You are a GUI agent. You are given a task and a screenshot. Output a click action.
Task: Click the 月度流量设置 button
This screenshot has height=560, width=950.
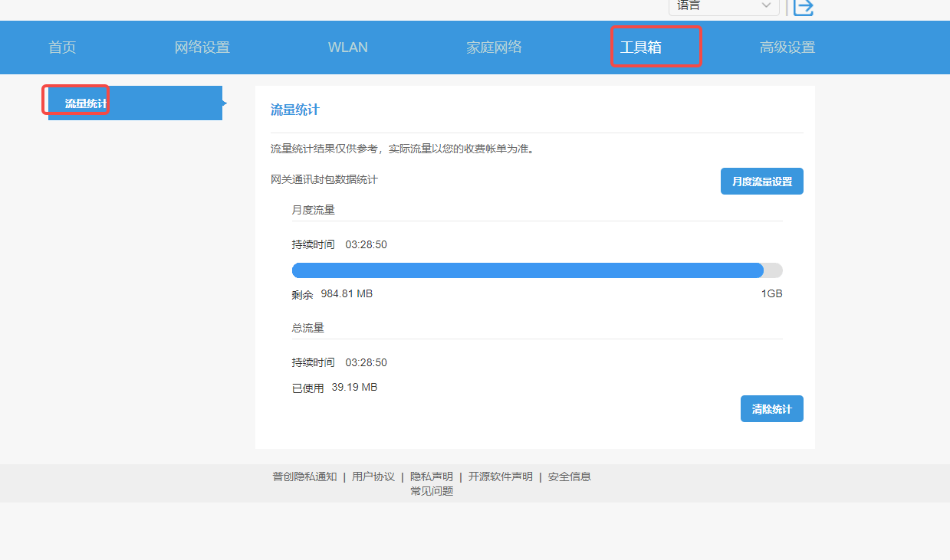pos(761,181)
